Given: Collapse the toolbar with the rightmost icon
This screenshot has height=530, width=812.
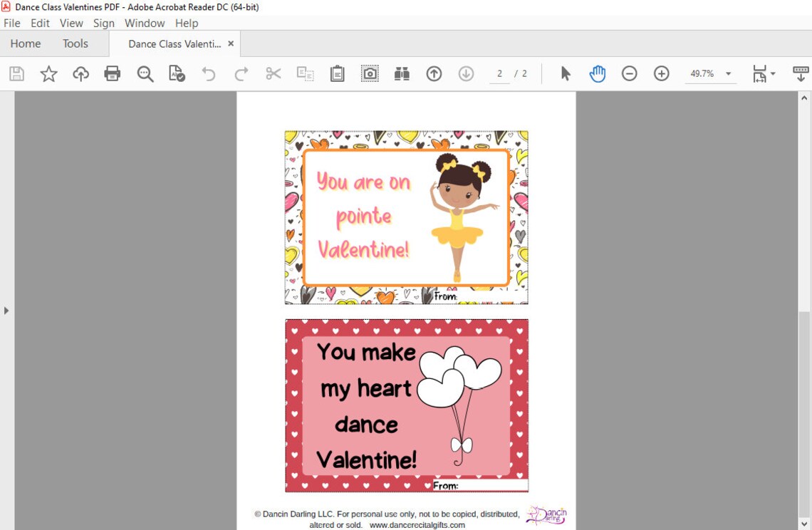Looking at the screenshot, I should coord(801,73).
